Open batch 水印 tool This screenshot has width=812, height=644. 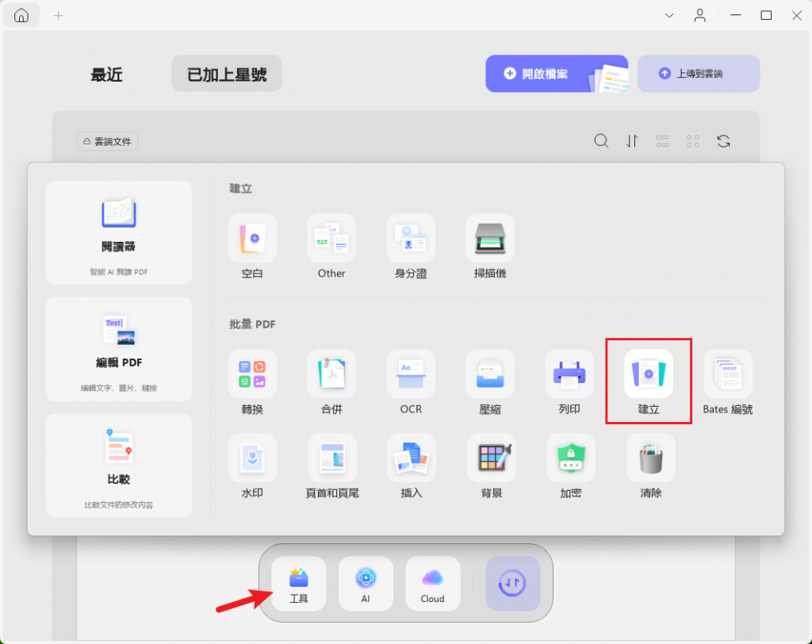coord(252,467)
